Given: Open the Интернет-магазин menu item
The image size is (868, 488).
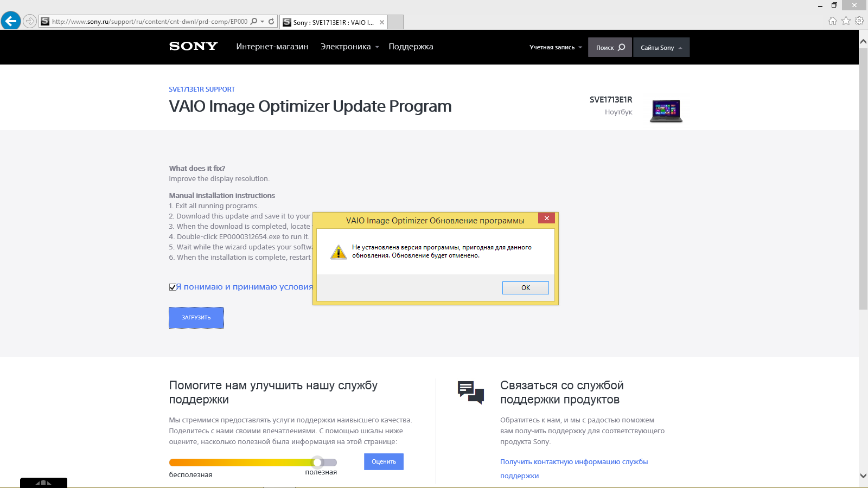Looking at the screenshot, I should [272, 47].
